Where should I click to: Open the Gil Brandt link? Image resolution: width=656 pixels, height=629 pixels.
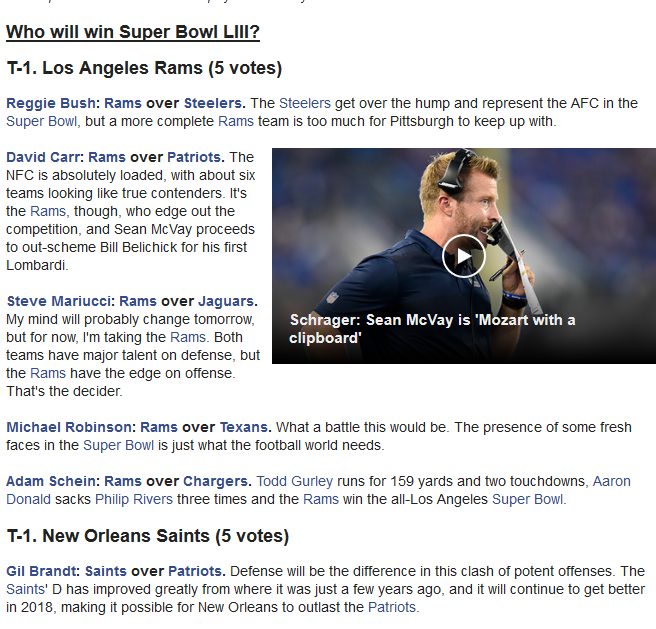pos(41,571)
